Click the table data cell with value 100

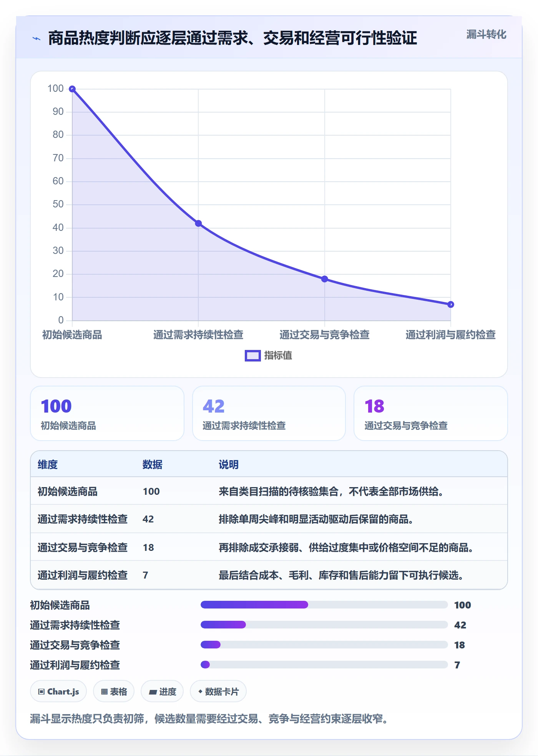[x=151, y=492]
